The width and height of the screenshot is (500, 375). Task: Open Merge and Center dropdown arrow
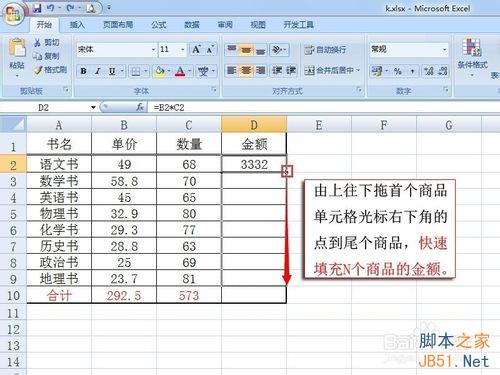tap(359, 70)
